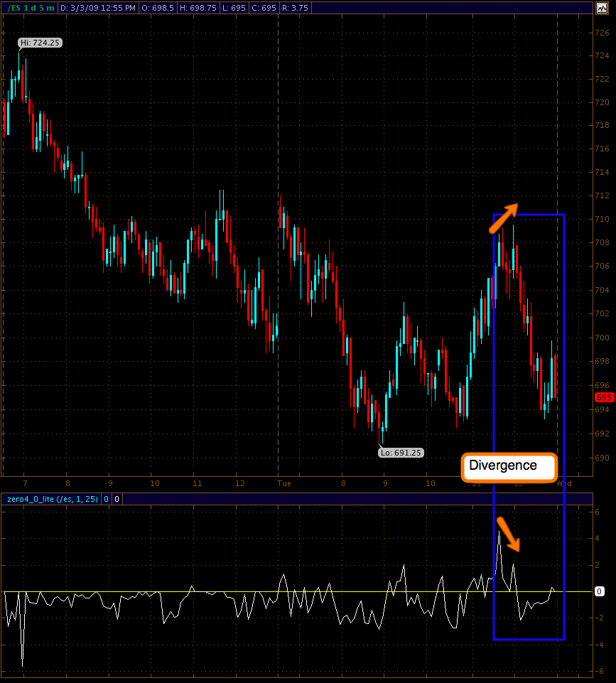Click the Tue label on time axis
This screenshot has height=683, width=616.
click(x=284, y=483)
